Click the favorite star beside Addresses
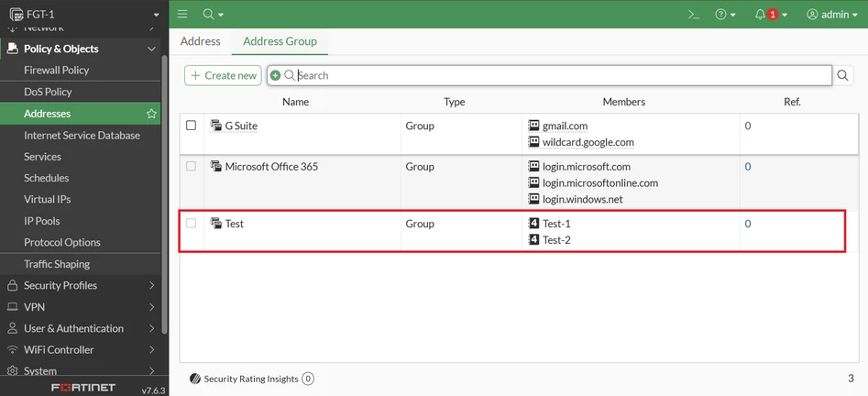Viewport: 868px width, 396px height. point(151,114)
